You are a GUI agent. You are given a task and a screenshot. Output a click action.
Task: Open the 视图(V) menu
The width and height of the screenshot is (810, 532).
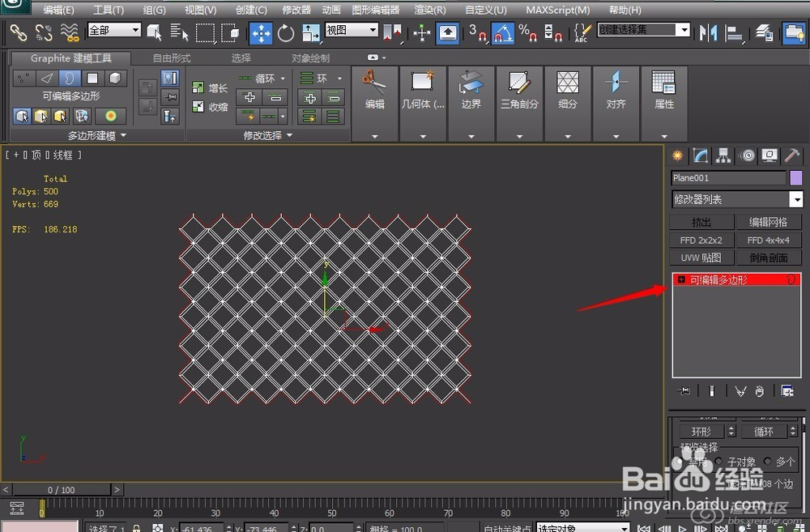tap(200, 10)
